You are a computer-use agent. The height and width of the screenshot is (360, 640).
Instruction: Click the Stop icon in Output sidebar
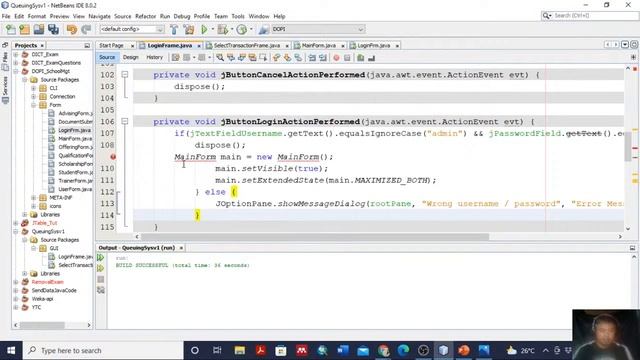click(x=101, y=280)
